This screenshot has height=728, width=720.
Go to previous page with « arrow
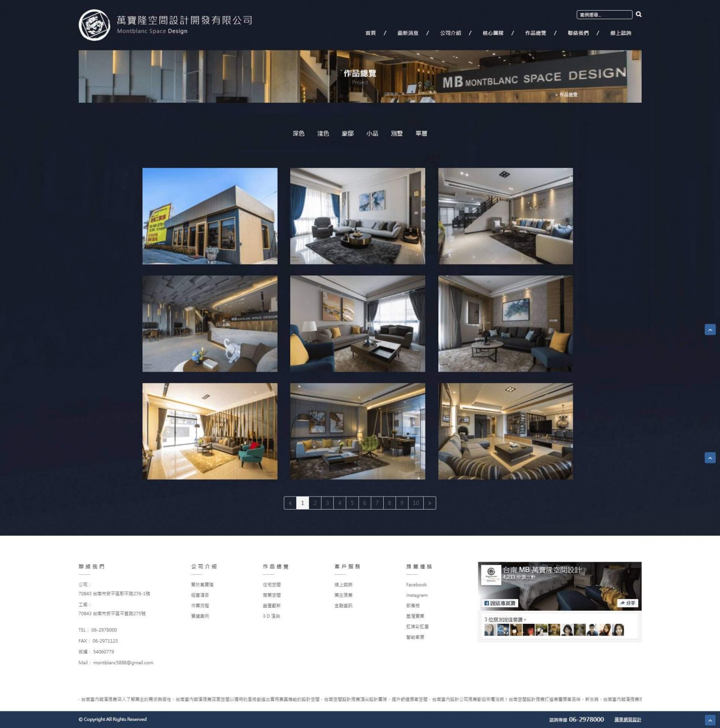click(290, 503)
